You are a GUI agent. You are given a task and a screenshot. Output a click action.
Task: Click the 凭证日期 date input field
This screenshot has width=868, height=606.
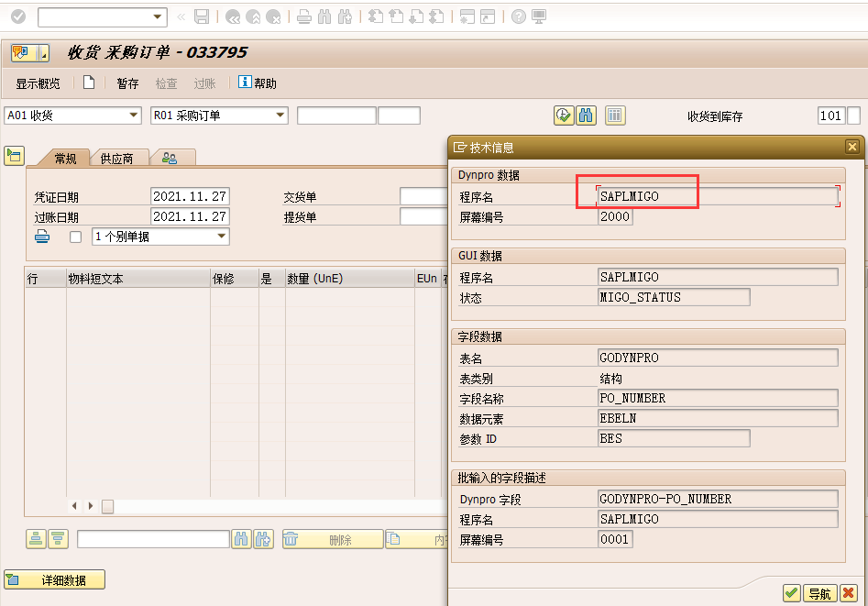pos(190,196)
